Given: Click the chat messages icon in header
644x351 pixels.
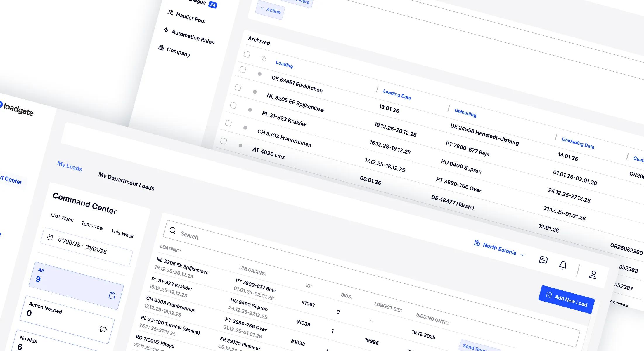Looking at the screenshot, I should [x=543, y=260].
